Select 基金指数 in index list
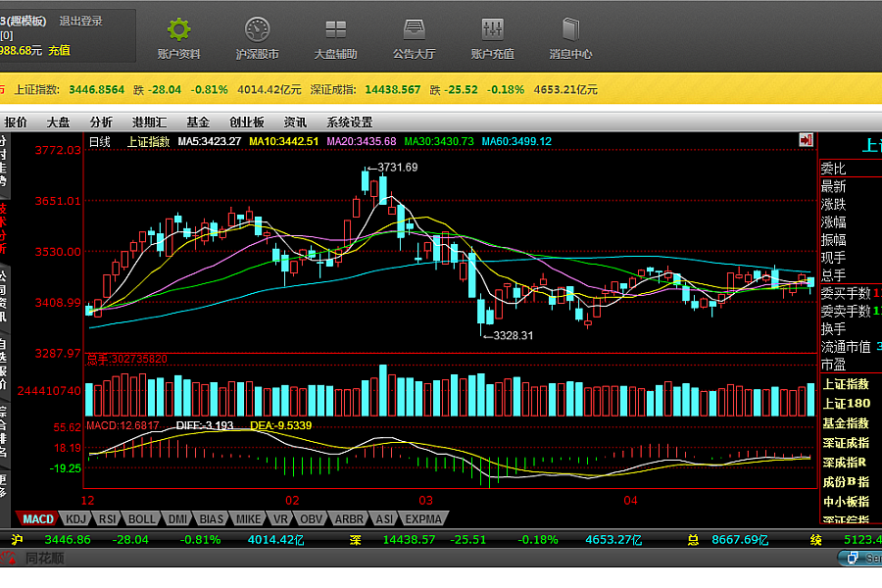This screenshot has height=588, width=882. tap(846, 423)
